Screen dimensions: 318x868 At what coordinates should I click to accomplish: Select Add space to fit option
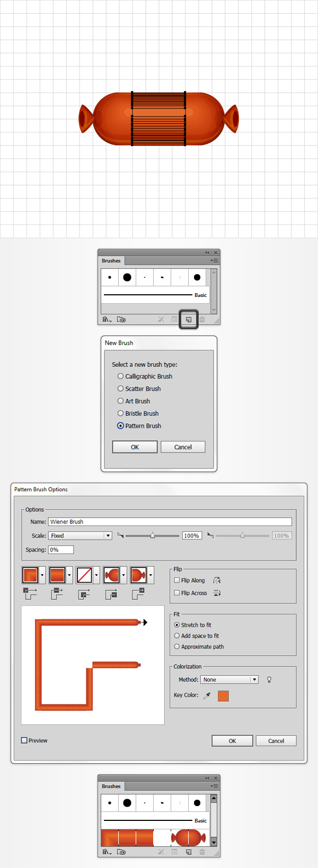[197, 636]
